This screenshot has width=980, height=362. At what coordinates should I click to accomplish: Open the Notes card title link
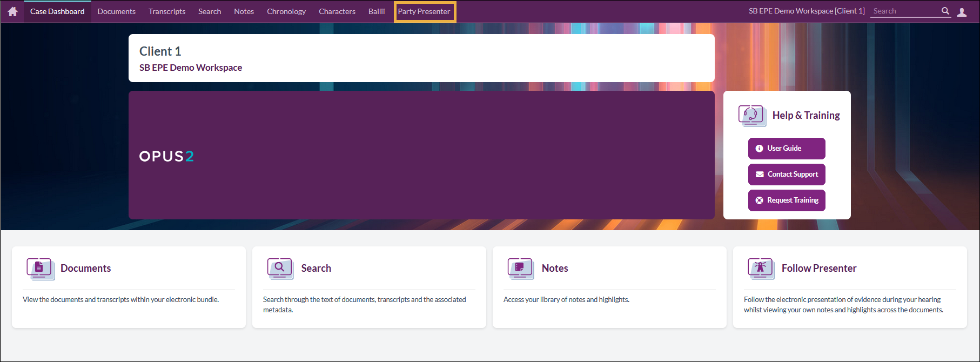(555, 269)
